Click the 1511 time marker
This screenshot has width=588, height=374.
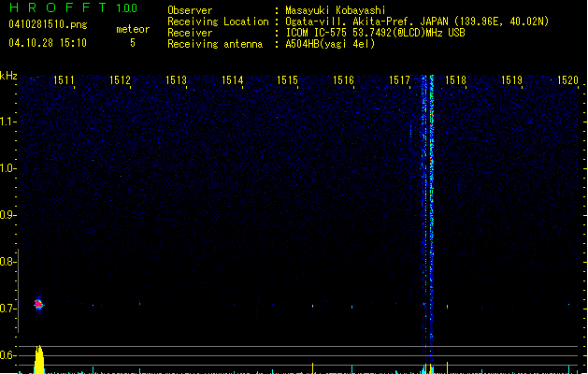[x=64, y=80]
